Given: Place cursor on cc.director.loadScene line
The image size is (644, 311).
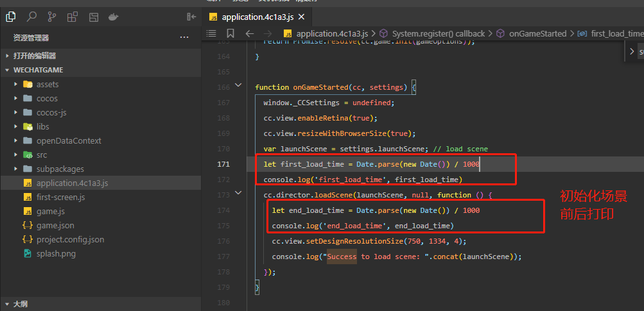Looking at the screenshot, I should point(378,195).
